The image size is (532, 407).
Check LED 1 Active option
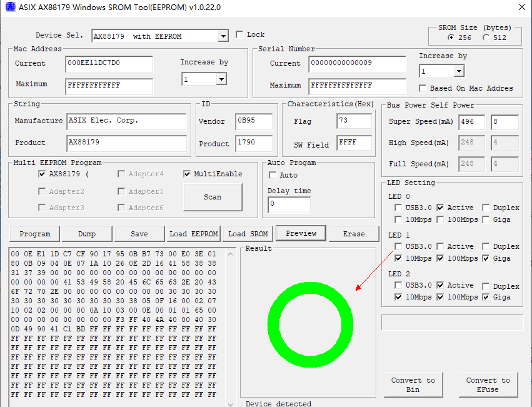(440, 246)
